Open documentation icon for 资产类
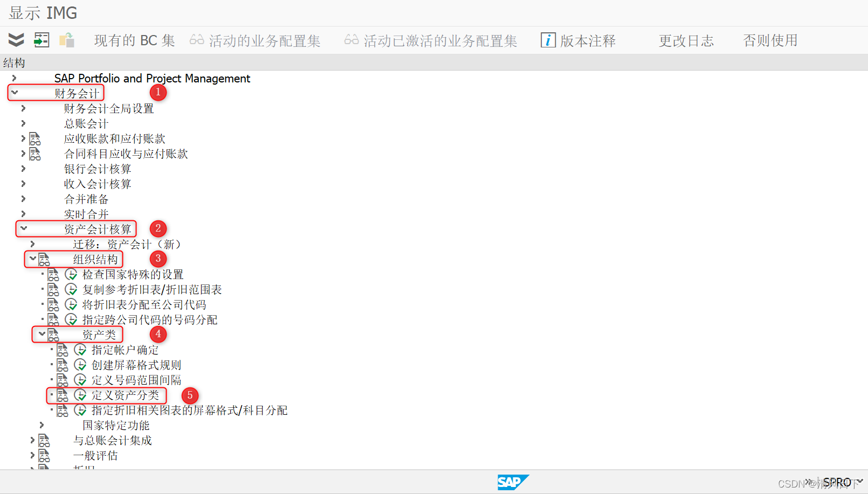This screenshot has width=868, height=494. tap(53, 335)
